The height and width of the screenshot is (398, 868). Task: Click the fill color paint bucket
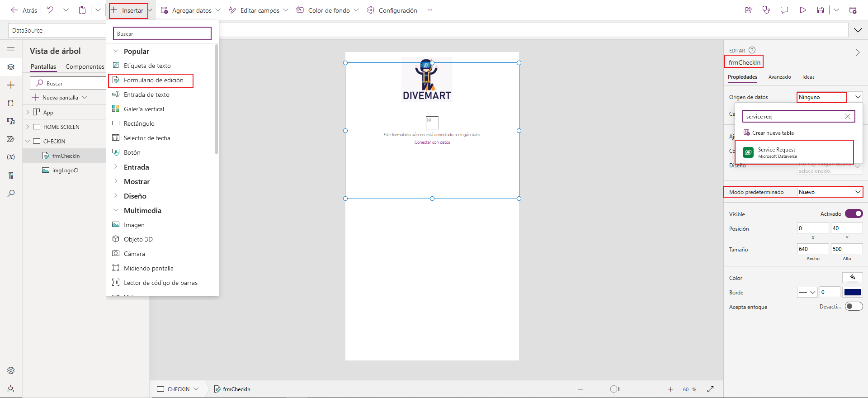point(853,277)
